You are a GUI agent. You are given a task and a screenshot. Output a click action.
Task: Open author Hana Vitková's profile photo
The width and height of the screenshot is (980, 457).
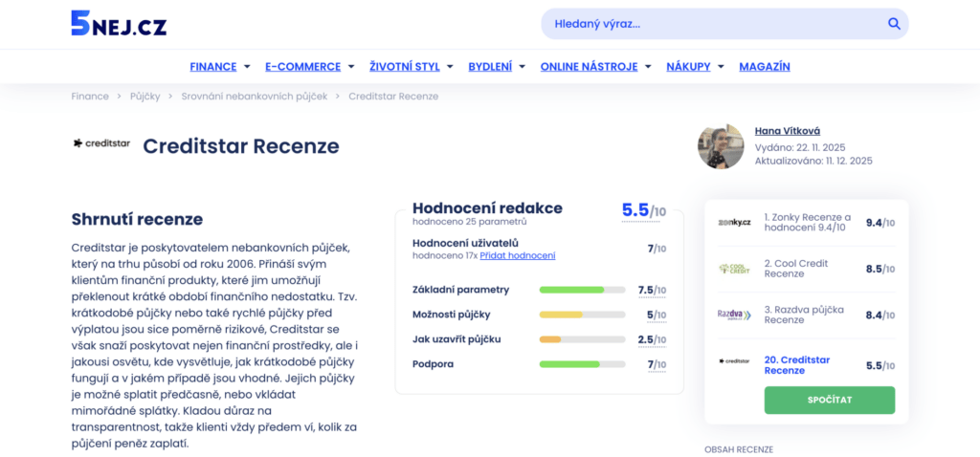[x=721, y=146]
